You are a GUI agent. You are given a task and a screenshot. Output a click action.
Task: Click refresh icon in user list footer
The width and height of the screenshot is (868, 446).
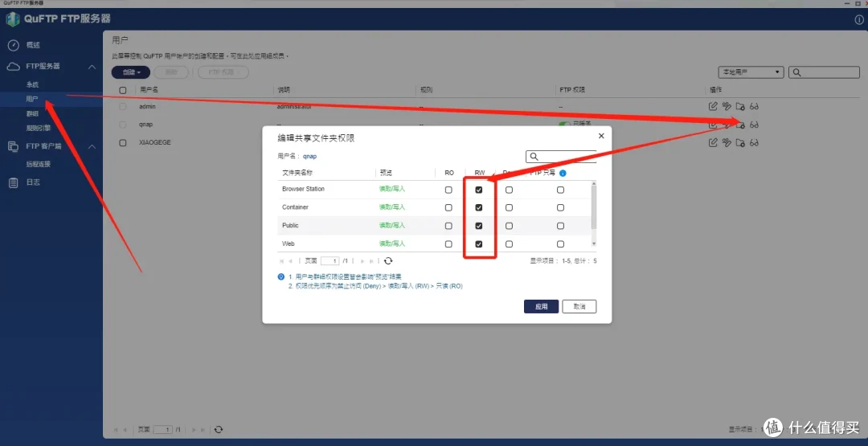click(x=219, y=429)
